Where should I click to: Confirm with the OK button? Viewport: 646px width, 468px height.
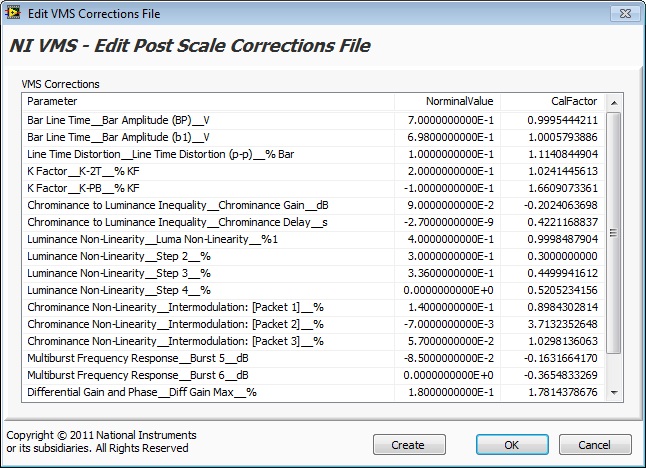(512, 445)
